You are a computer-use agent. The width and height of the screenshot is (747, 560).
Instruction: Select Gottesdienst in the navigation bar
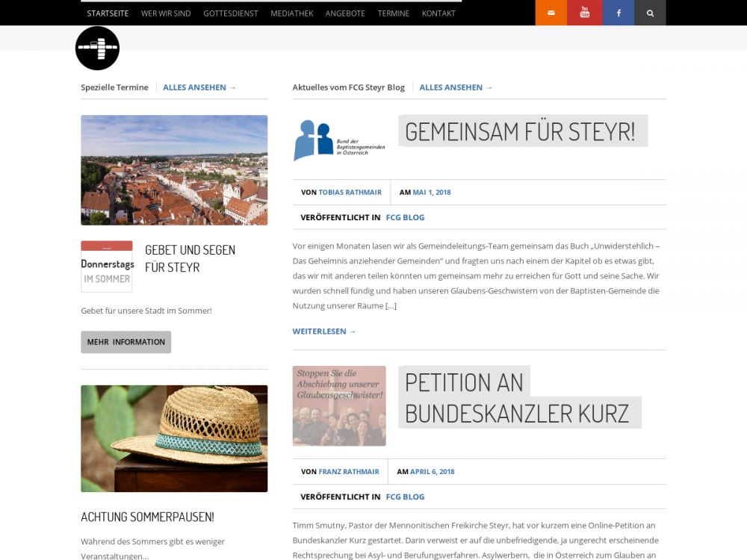tap(230, 13)
